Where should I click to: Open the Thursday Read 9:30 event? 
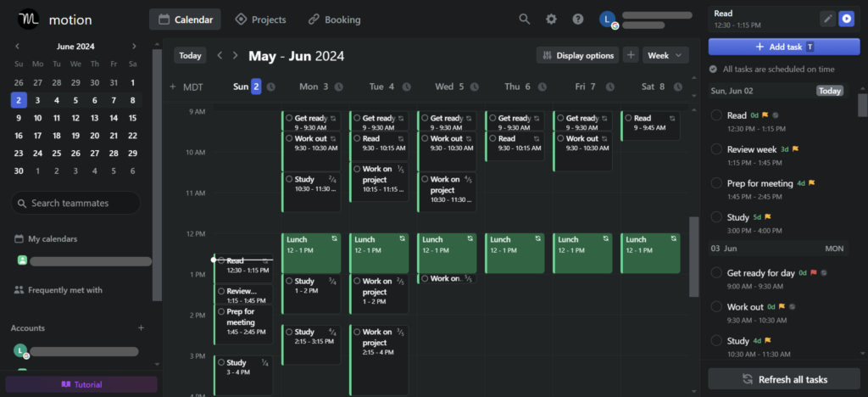[515, 146]
